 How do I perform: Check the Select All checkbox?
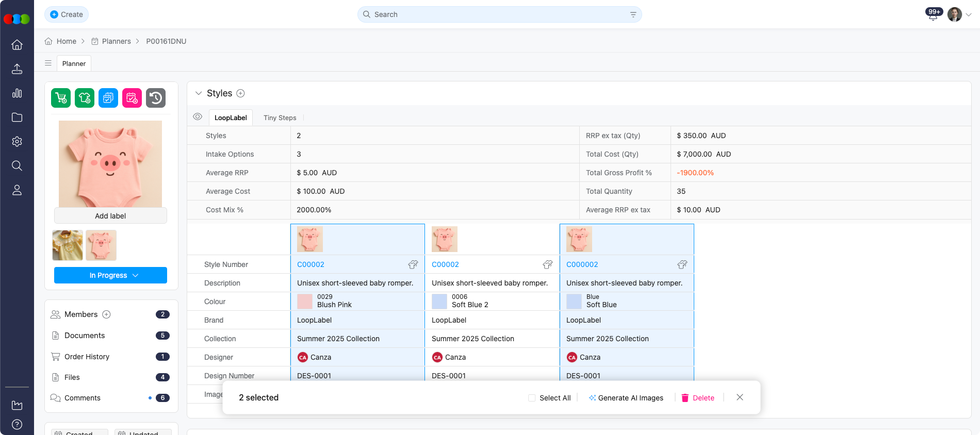532,398
